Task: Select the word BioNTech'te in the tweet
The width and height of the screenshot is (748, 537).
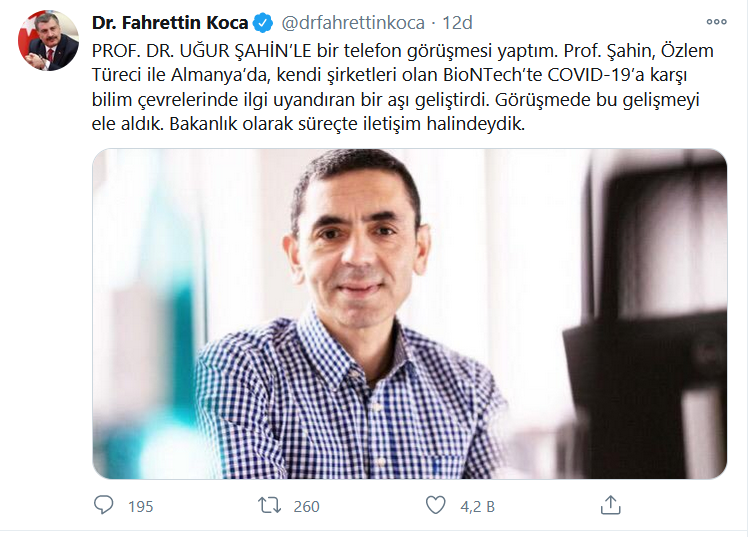Action: [493, 75]
